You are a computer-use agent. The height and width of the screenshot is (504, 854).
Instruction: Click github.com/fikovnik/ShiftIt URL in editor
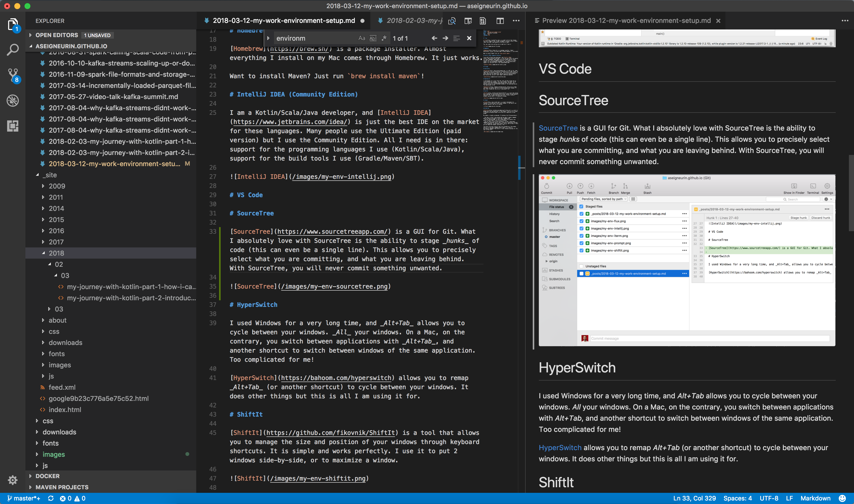click(x=330, y=433)
